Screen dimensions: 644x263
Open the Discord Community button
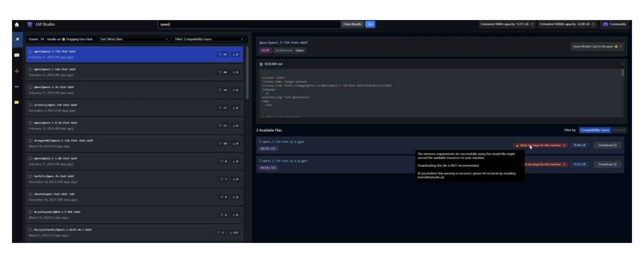[614, 24]
